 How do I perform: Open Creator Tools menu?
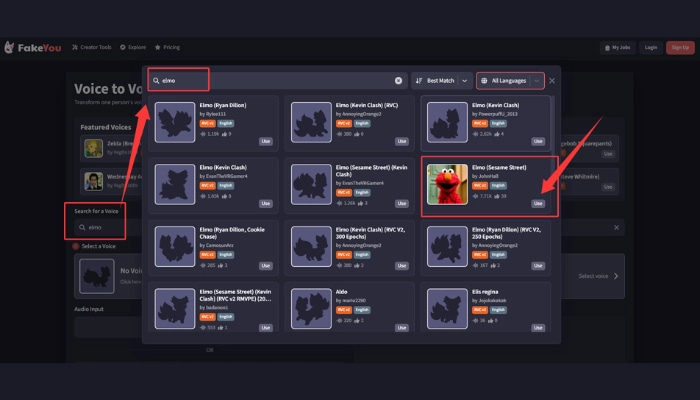click(92, 47)
